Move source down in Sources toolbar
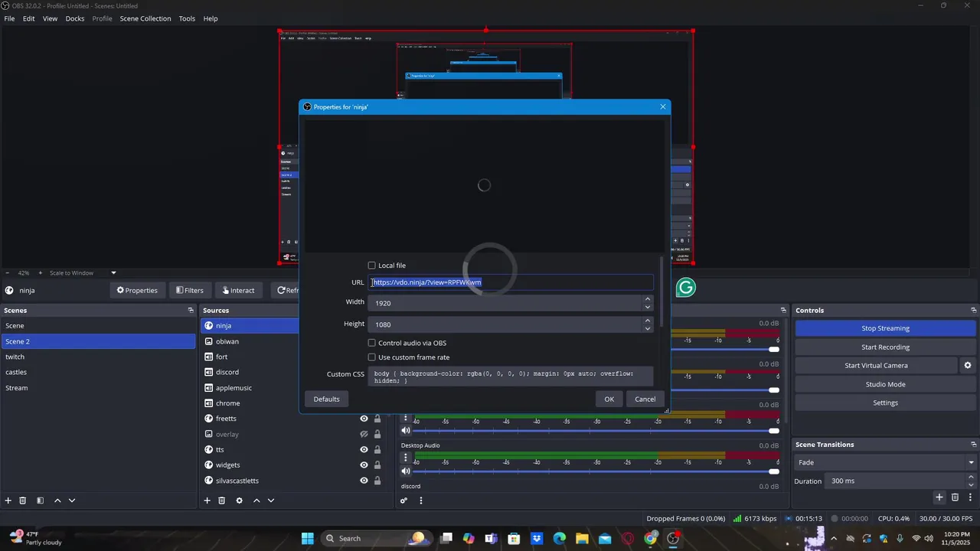Viewport: 980px width, 551px height. tap(270, 500)
